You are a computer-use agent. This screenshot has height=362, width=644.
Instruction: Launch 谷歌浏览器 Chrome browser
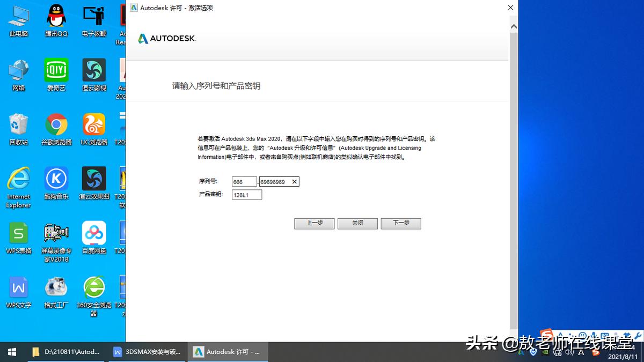click(x=56, y=123)
